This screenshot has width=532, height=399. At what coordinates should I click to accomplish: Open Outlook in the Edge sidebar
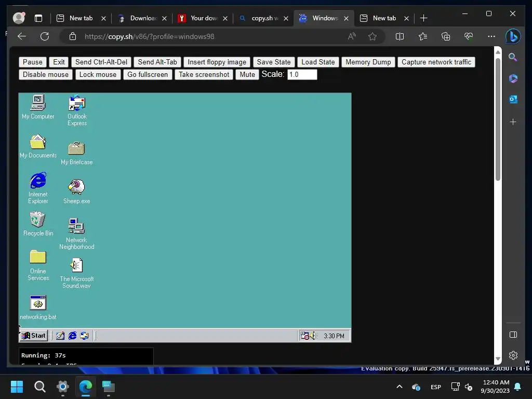point(513,99)
